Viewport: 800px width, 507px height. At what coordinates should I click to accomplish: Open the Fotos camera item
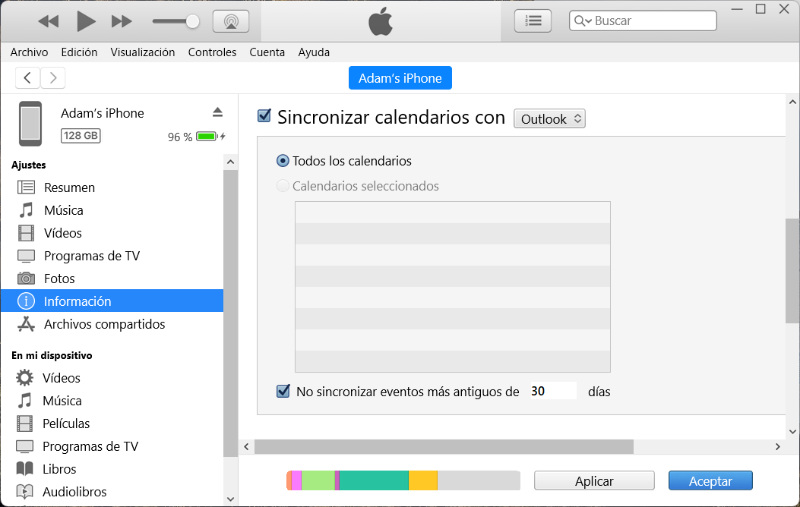click(x=112, y=278)
